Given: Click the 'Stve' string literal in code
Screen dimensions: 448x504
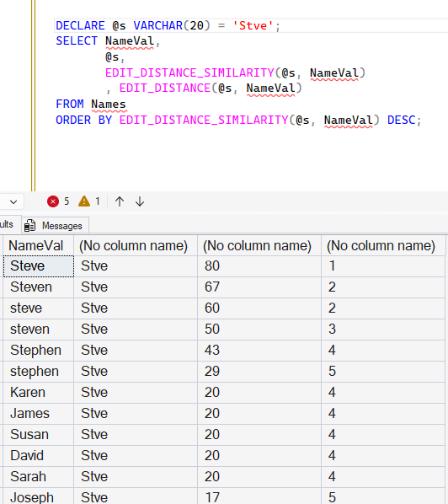Looking at the screenshot, I should coord(253,26).
